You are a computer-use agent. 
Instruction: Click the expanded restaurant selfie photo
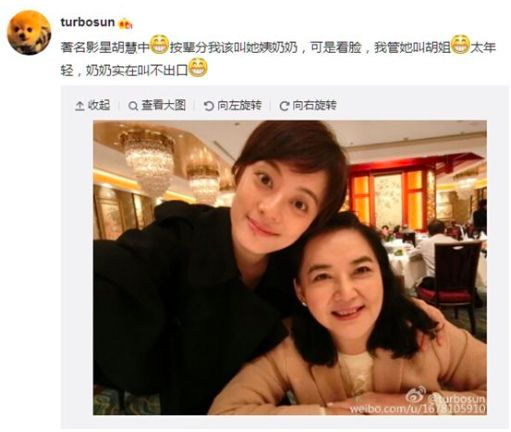290,268
